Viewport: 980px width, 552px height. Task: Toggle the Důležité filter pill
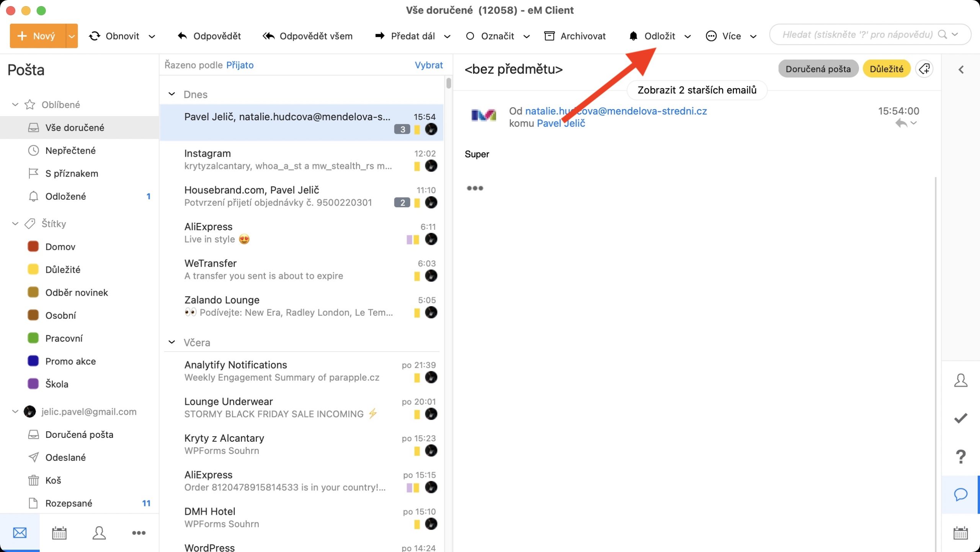(x=887, y=69)
